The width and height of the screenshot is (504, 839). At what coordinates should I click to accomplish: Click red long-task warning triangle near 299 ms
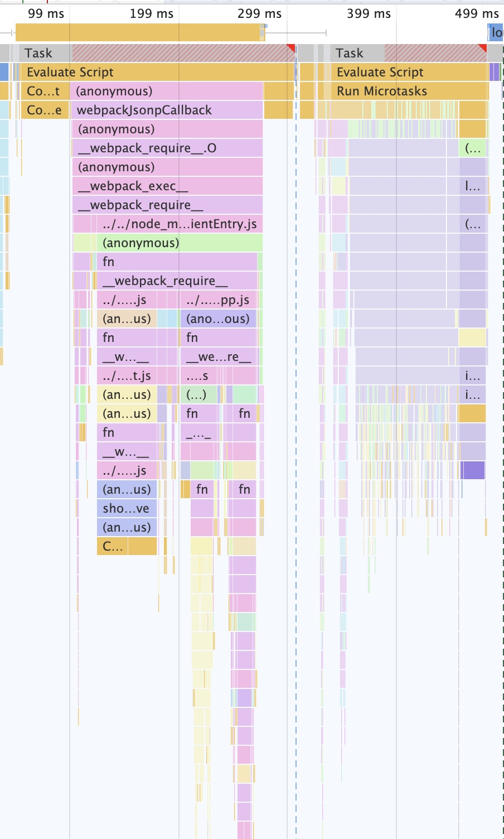[291, 48]
